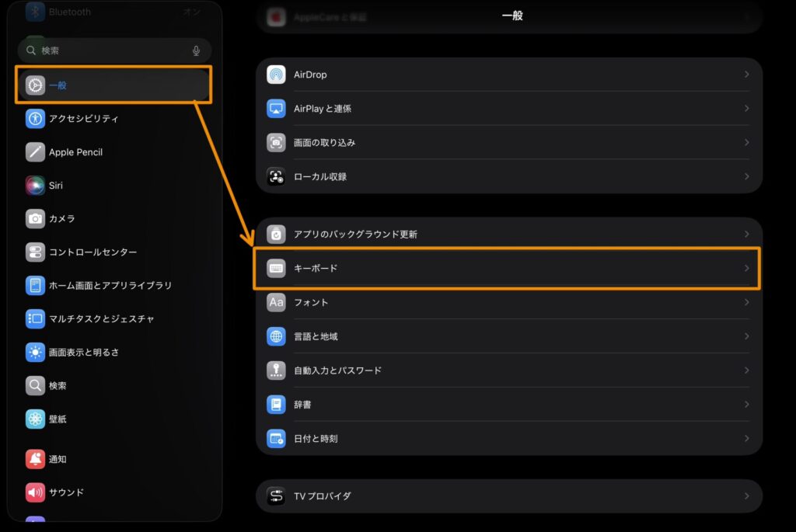Image resolution: width=796 pixels, height=532 pixels.
Task: Tap the AirPlay と連係 icon
Action: tap(276, 109)
